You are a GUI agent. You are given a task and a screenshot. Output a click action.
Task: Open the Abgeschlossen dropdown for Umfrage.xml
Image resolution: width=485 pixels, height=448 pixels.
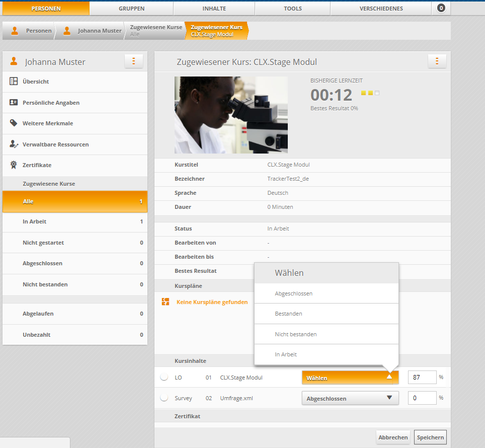(350, 398)
